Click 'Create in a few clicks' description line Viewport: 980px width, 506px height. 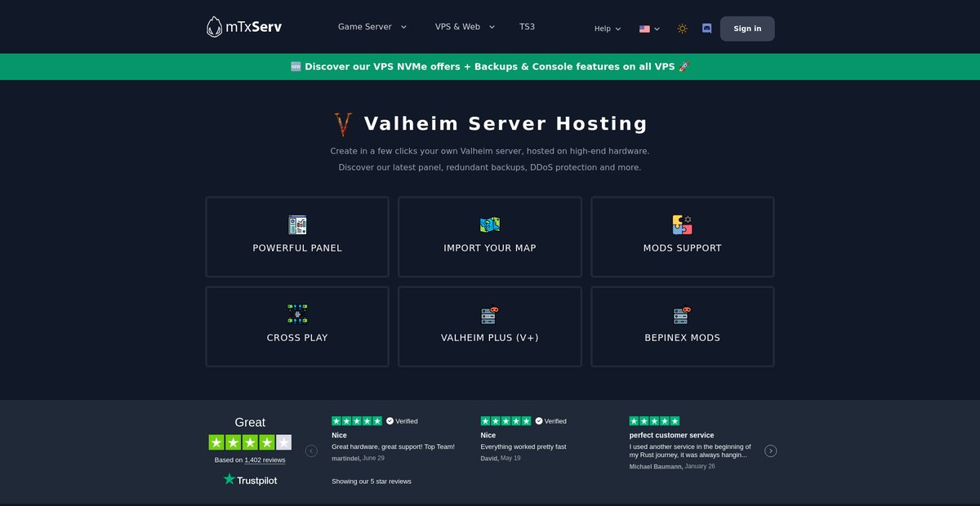coord(490,151)
